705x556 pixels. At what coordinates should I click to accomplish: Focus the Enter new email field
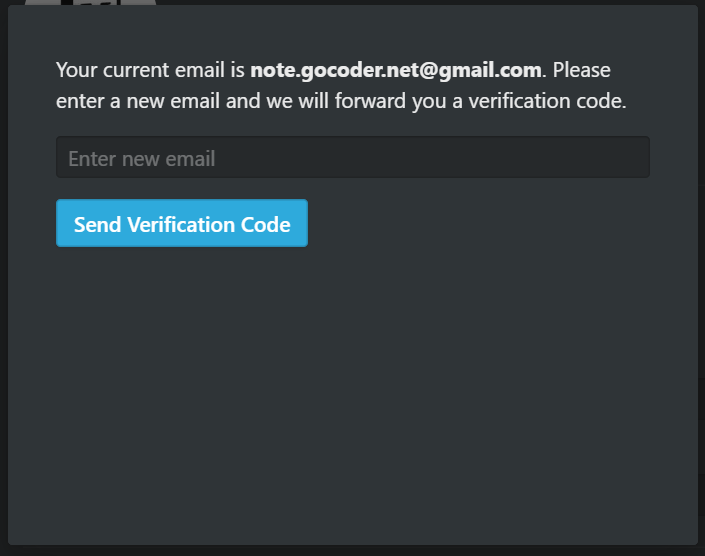click(352, 157)
